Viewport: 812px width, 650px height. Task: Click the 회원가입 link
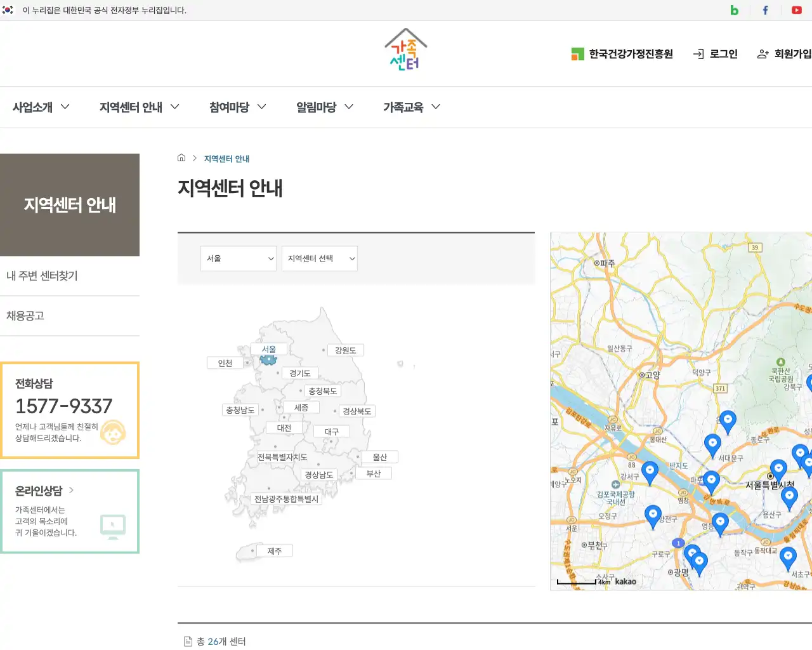[x=785, y=54]
